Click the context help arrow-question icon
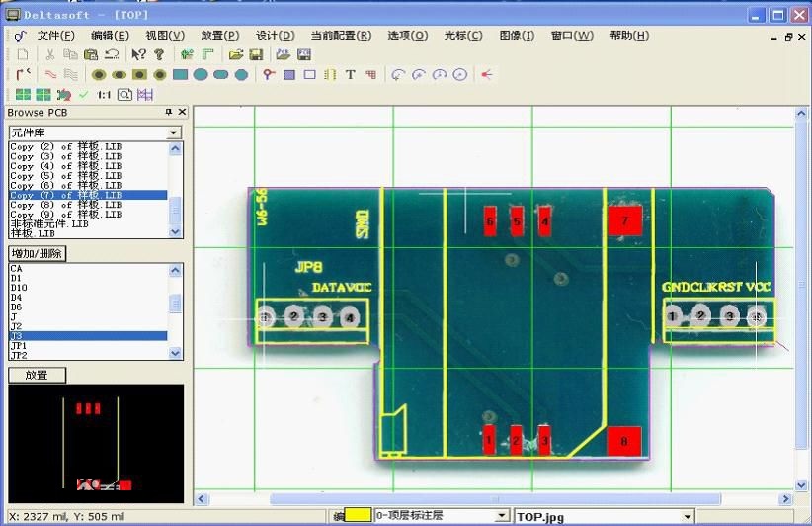The image size is (812, 526). [x=138, y=54]
